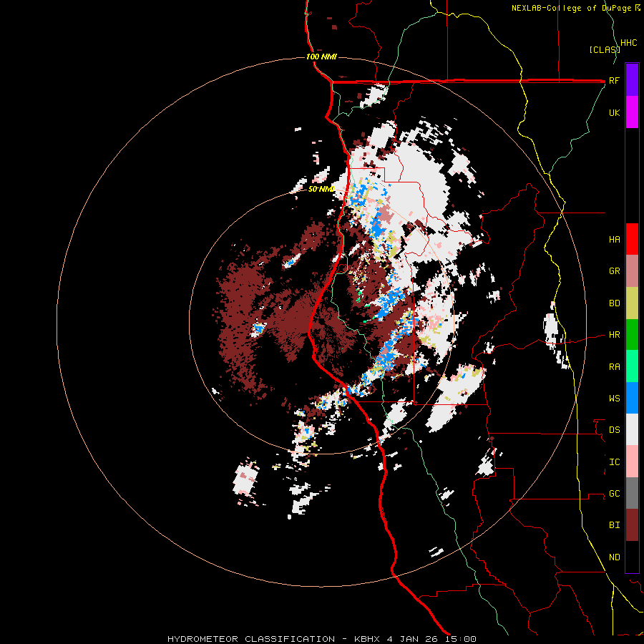Click the 'IC' legend label text

[614, 462]
